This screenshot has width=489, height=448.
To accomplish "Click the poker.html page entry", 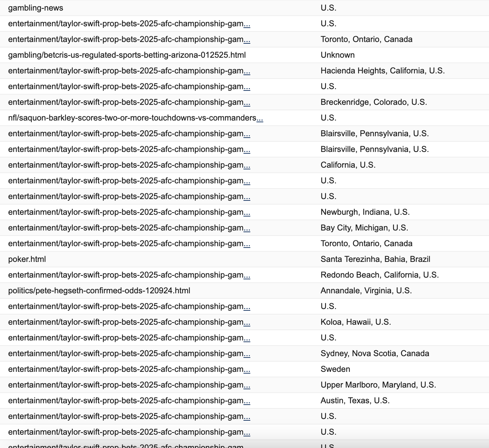I will pos(27,259).
